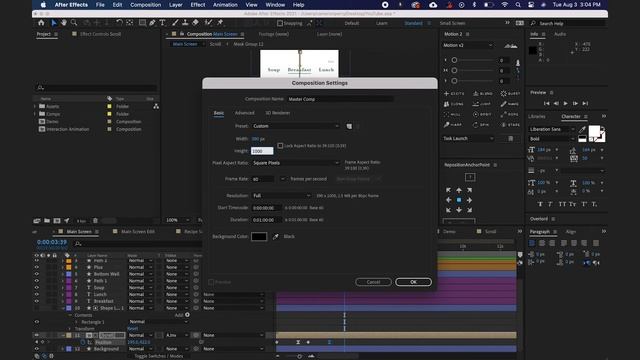This screenshot has width=640, height=360.
Task: Hide the Soup layer
Action: pos(37,287)
